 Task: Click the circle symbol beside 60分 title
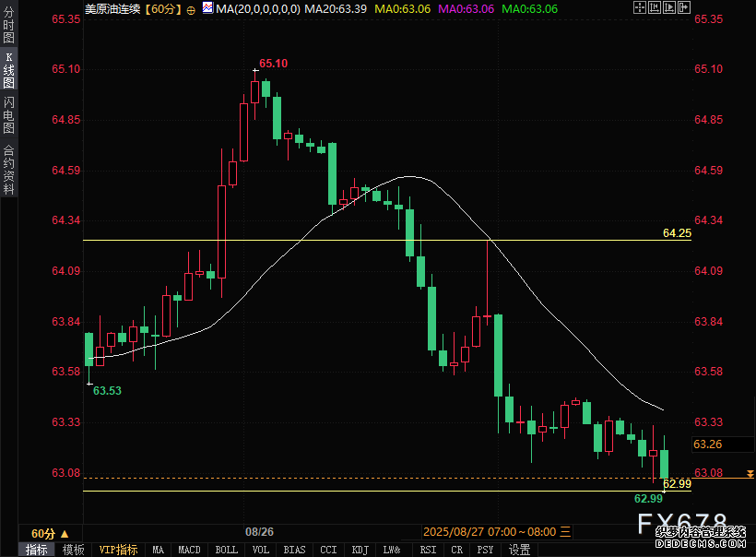click(191, 10)
